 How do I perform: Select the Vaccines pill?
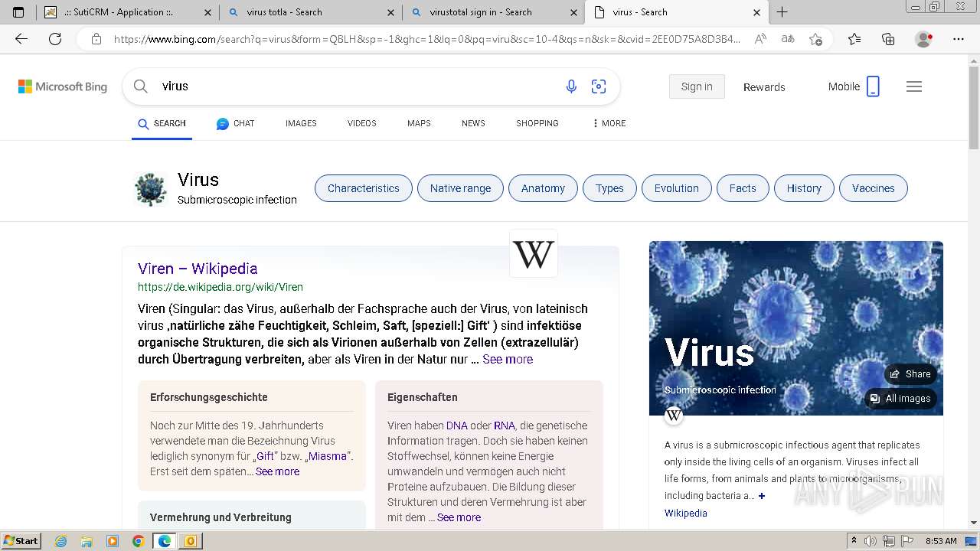pos(874,188)
